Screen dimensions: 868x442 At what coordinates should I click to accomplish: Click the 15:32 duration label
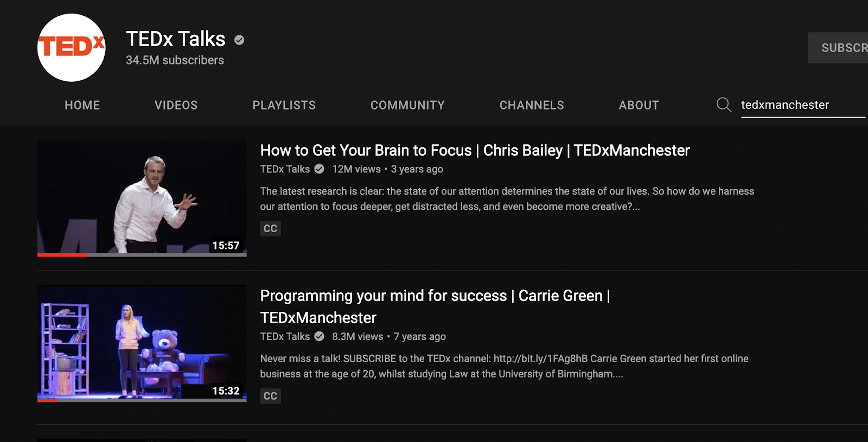pyautogui.click(x=226, y=391)
